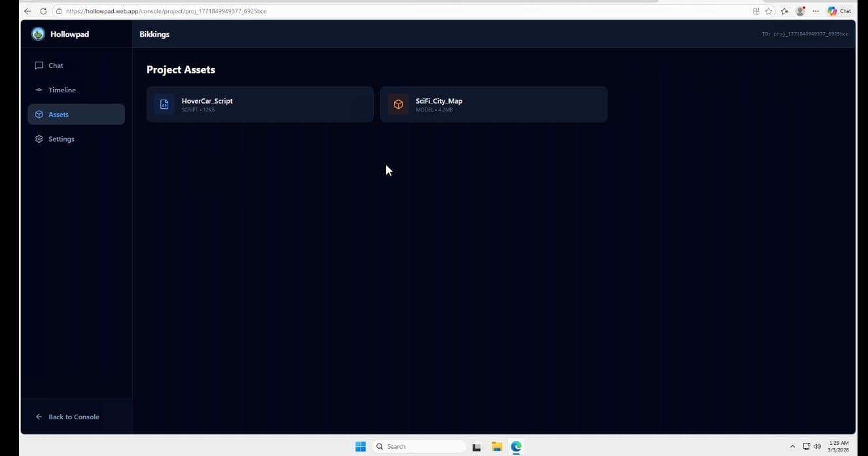Click the Bikkings tab label
Viewport: 868px width, 456px height.
(x=154, y=33)
